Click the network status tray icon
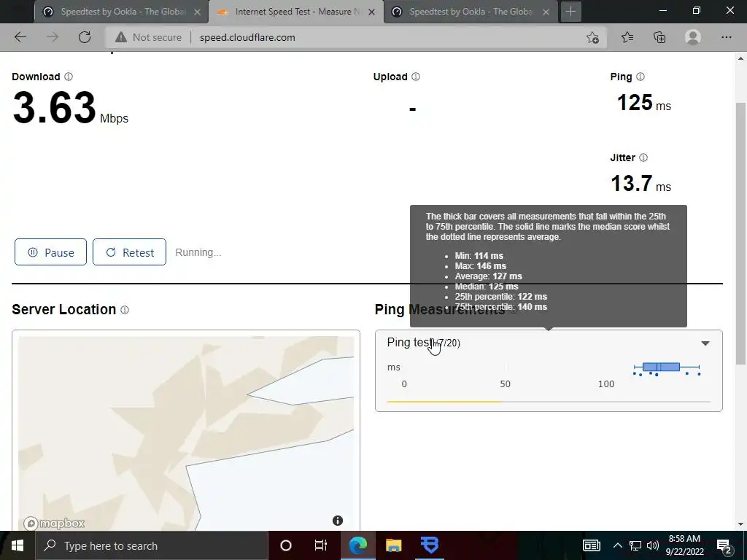The image size is (747, 560). [635, 545]
